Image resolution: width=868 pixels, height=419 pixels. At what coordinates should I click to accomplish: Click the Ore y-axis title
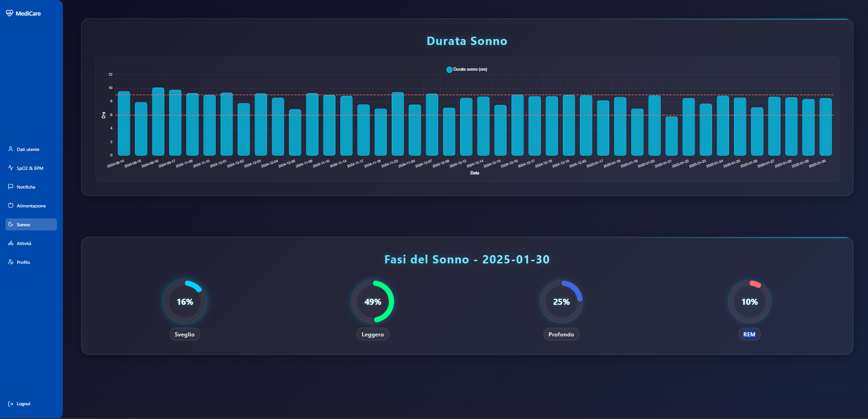pyautogui.click(x=104, y=115)
